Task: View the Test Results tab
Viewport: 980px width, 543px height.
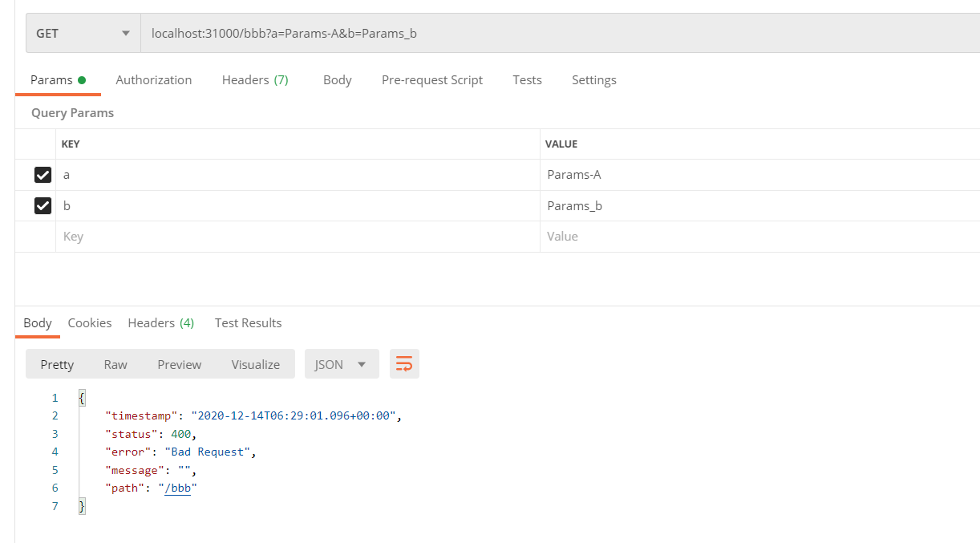Action: tap(248, 322)
